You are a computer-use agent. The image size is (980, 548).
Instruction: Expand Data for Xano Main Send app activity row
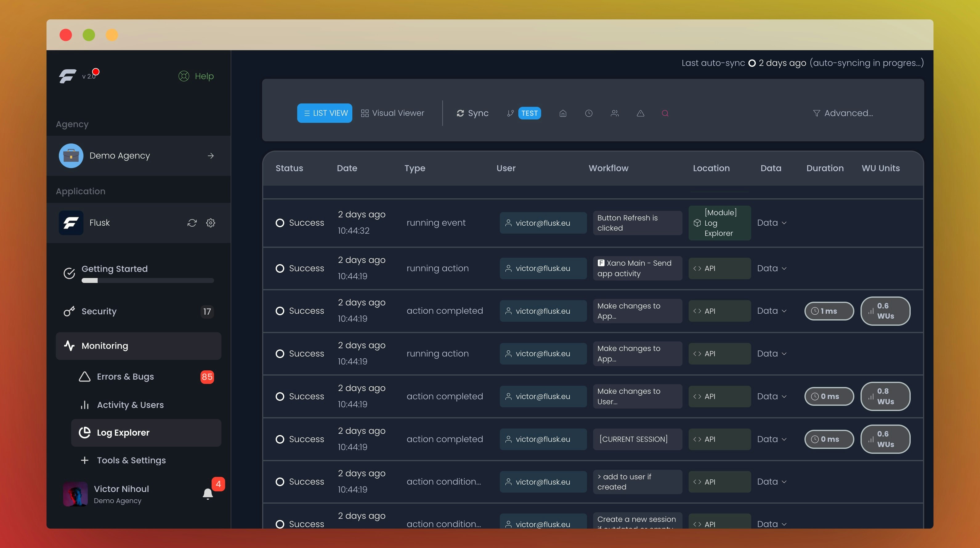tap(771, 268)
